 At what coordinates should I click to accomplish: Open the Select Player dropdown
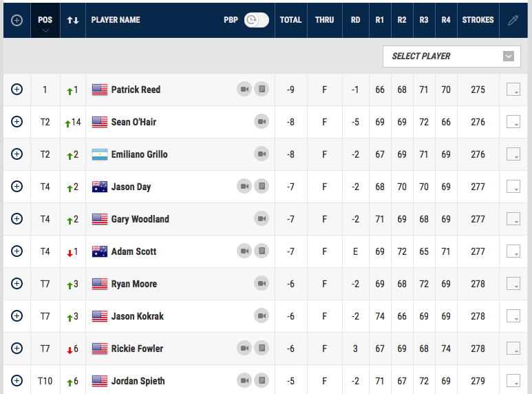(451, 56)
